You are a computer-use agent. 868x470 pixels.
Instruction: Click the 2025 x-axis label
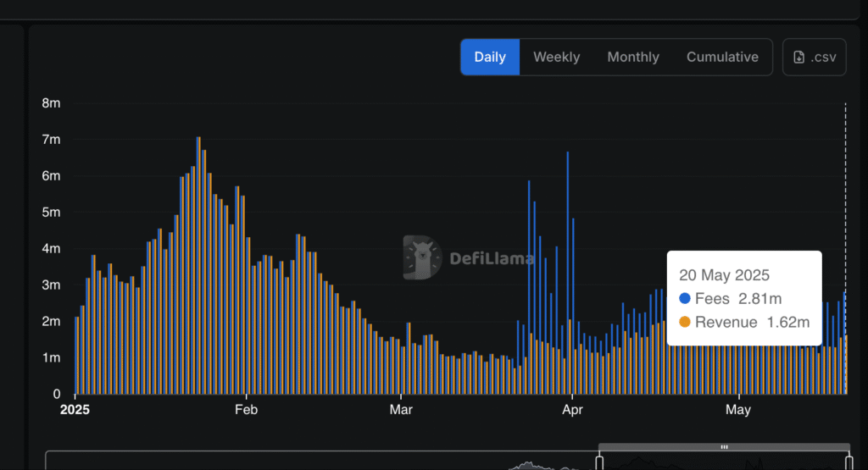pos(75,410)
